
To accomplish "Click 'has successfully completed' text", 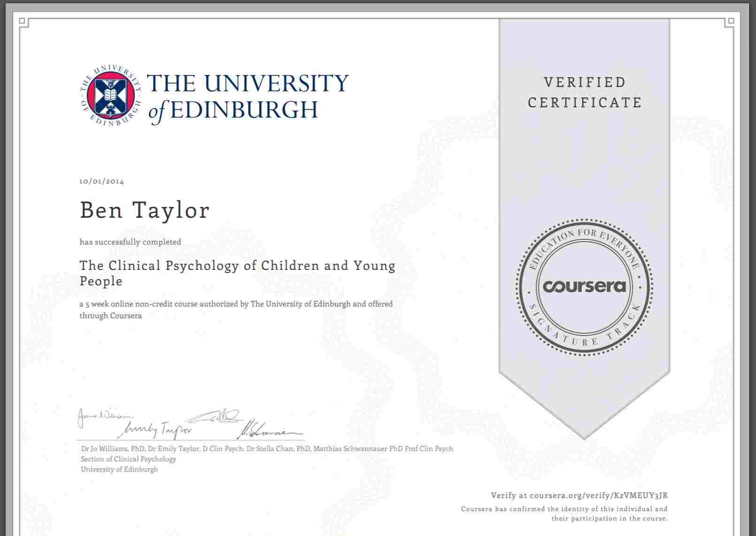I will point(130,242).
